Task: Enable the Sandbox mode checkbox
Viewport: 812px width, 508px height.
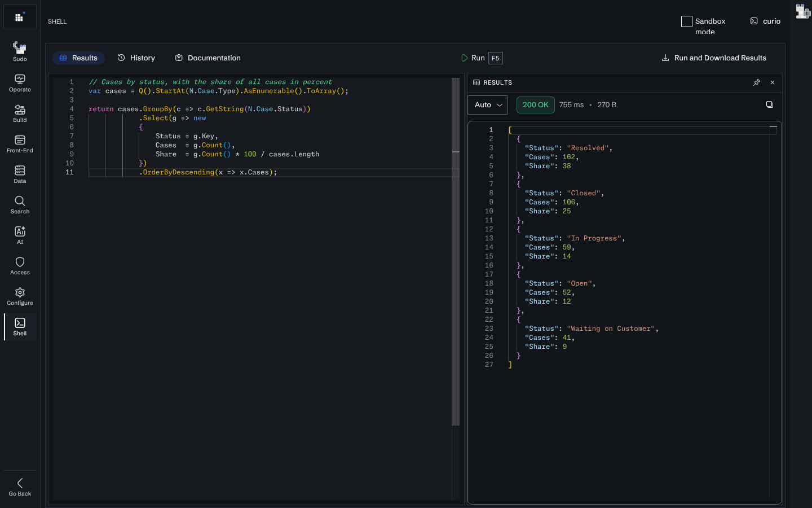Action: [x=687, y=21]
